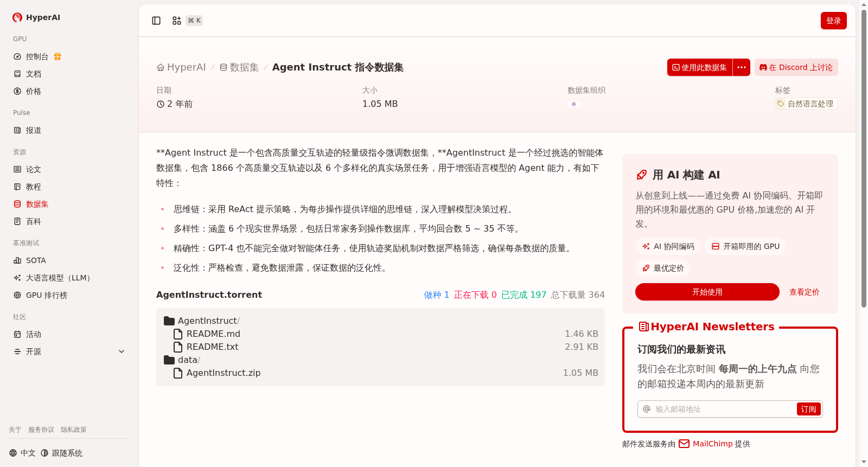Click the 百科 wiki icon
The height and width of the screenshot is (467, 868).
coord(17,221)
